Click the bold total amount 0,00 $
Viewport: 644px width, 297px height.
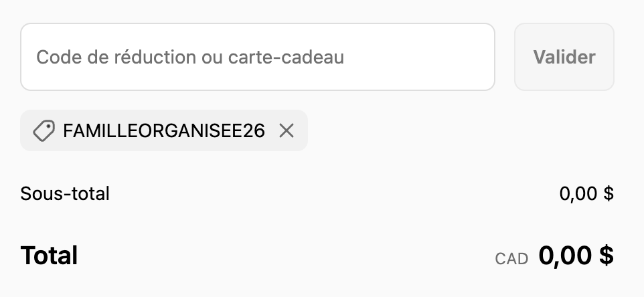point(576,256)
